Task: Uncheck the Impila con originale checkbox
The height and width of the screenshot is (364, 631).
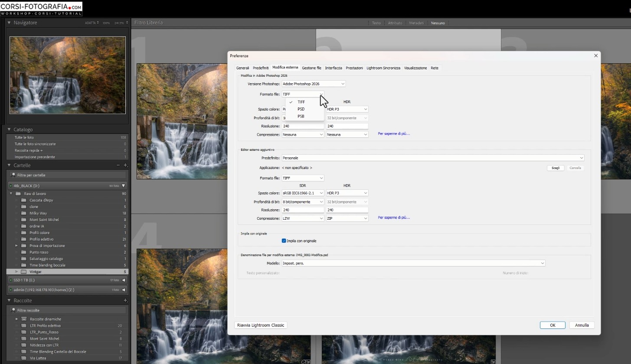Action: pyautogui.click(x=284, y=241)
